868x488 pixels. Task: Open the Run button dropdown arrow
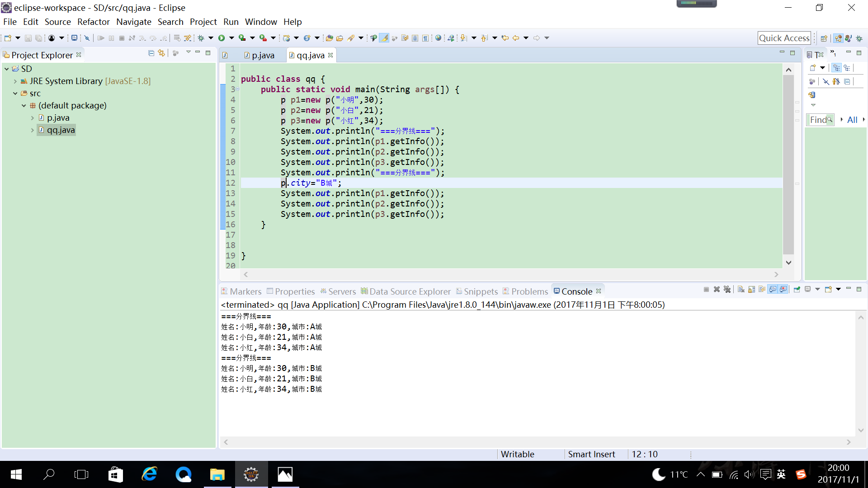(x=231, y=38)
